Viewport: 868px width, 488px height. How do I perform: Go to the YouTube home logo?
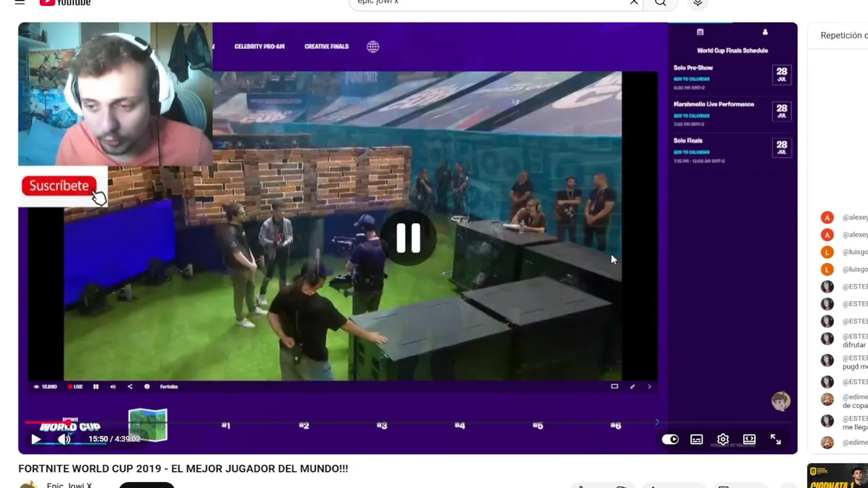tap(64, 3)
